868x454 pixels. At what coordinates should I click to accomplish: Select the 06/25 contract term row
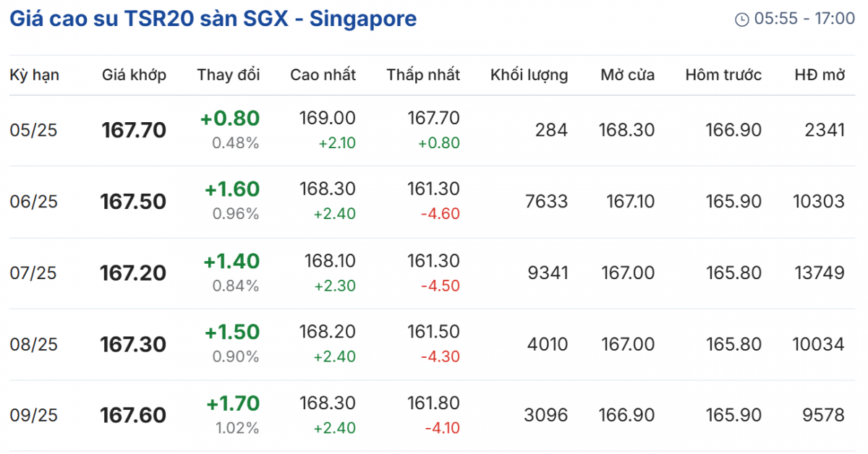pos(33,202)
